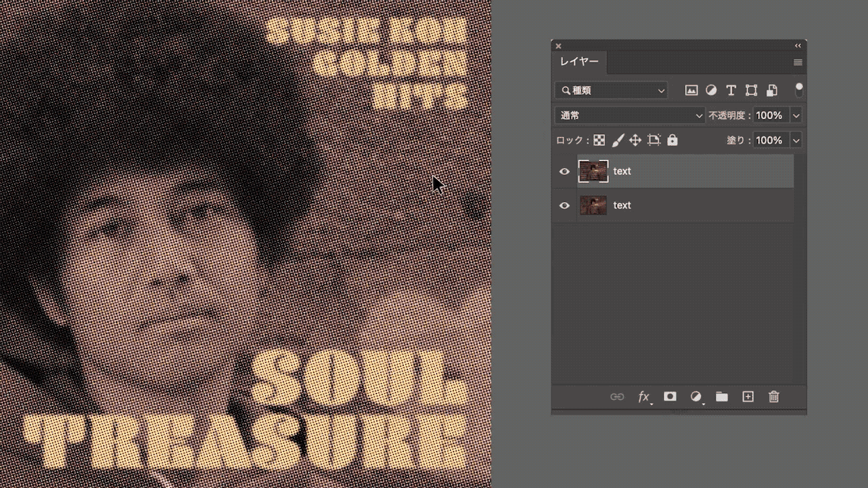Prevent auto-nesting with artboard lock icon
The image size is (868, 488).
[x=654, y=140]
